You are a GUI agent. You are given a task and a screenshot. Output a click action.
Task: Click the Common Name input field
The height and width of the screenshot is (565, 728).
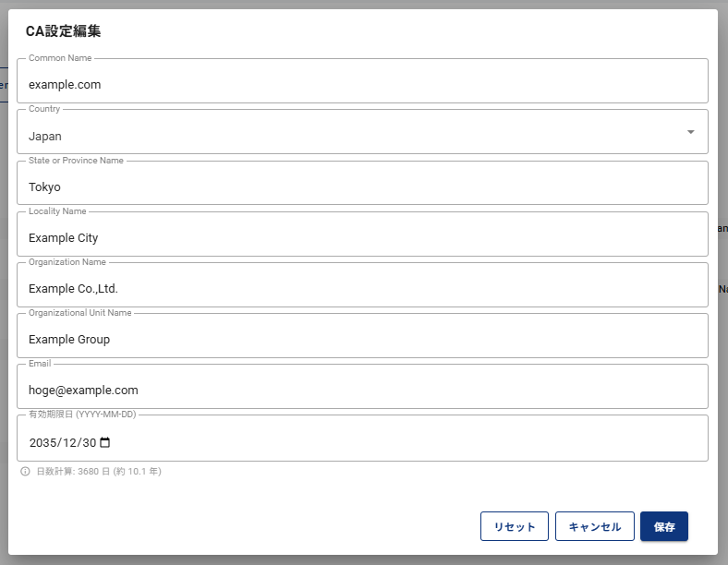362,84
